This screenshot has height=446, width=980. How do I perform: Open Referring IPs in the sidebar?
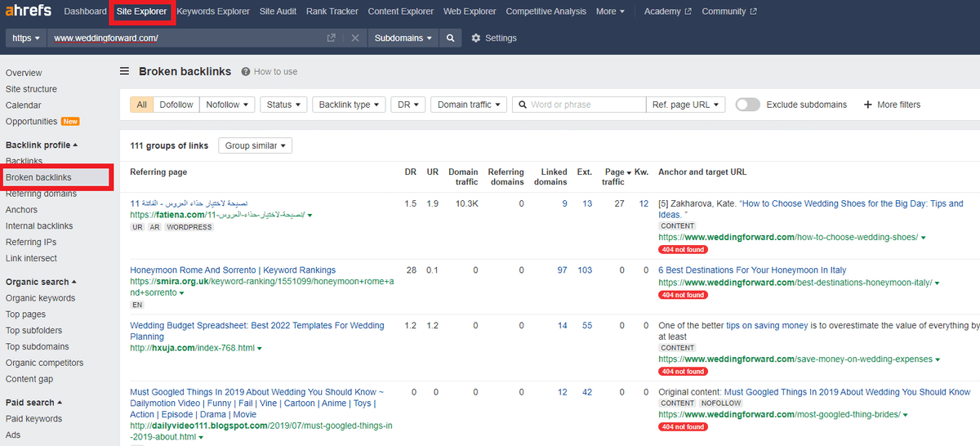click(31, 243)
